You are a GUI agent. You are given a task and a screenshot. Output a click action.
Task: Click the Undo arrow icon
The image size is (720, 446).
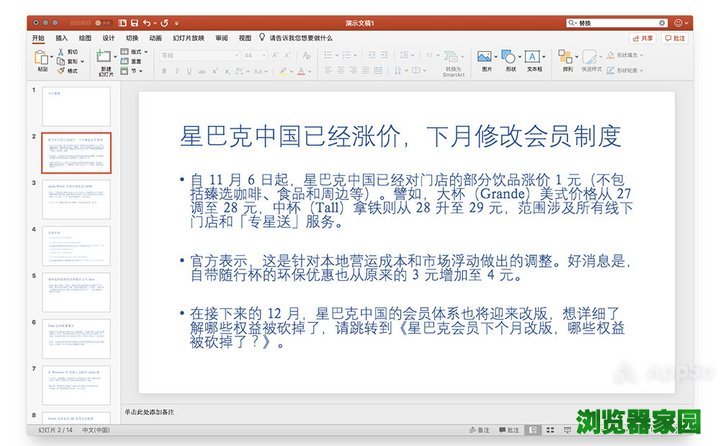tap(146, 22)
